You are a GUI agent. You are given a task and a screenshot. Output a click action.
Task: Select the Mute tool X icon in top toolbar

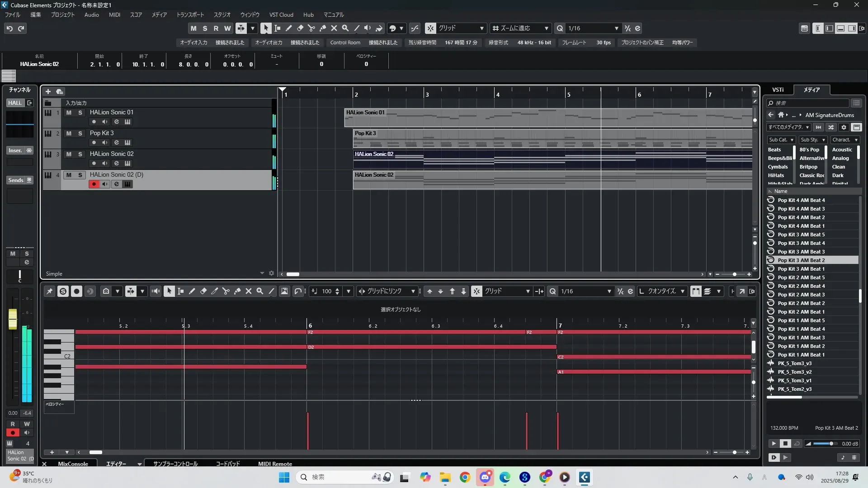click(334, 28)
